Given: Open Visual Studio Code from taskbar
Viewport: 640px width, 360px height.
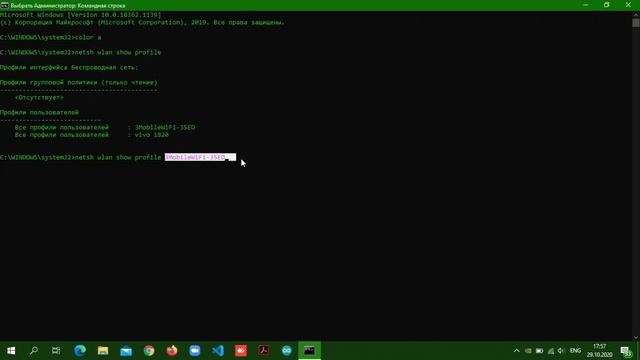Looking at the screenshot, I should (218, 351).
